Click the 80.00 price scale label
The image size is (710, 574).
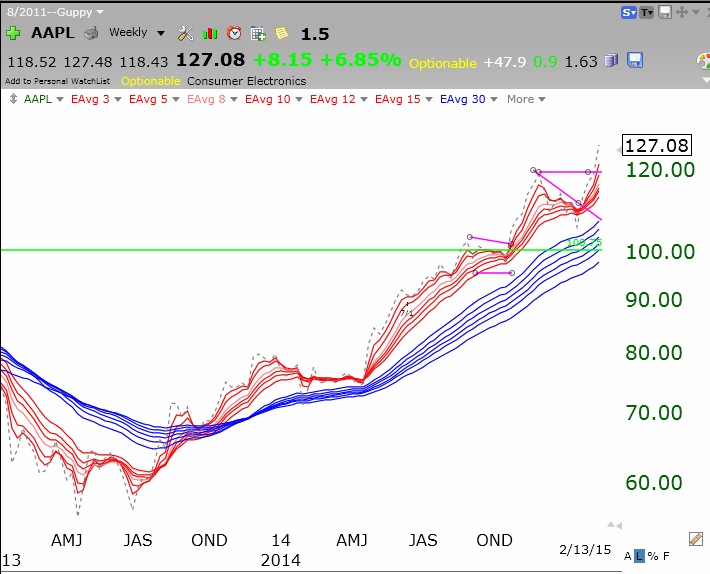click(654, 353)
